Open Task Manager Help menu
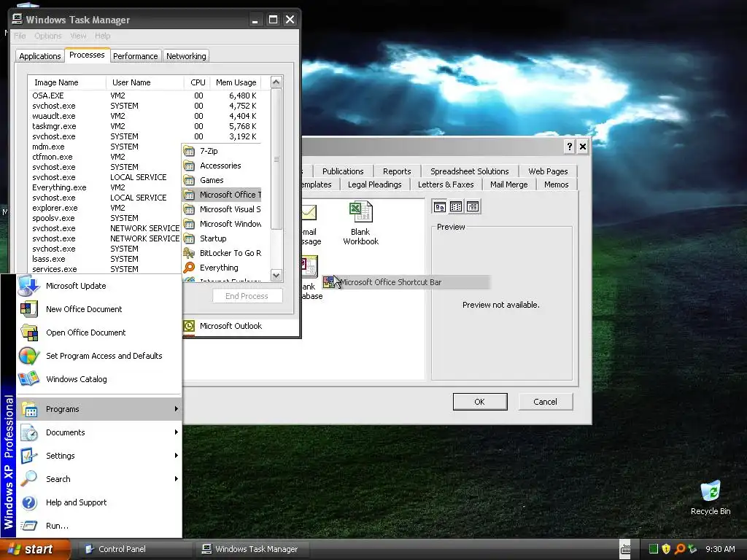Image resolution: width=747 pixels, height=560 pixels. pyautogui.click(x=102, y=36)
